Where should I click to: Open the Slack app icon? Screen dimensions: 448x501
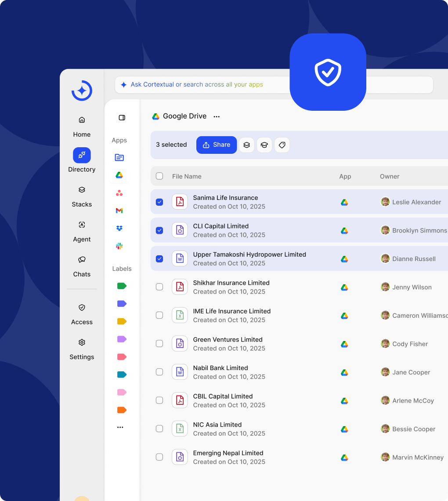[x=119, y=246]
